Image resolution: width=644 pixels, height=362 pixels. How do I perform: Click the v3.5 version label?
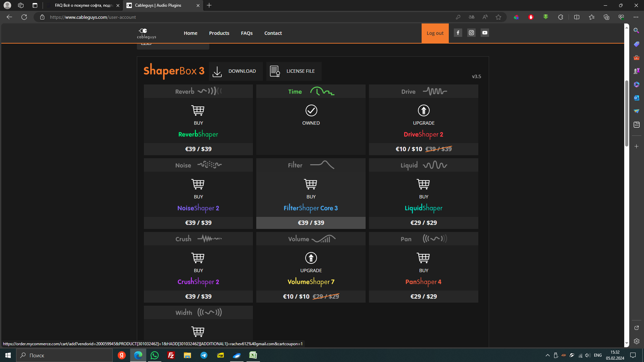click(476, 76)
